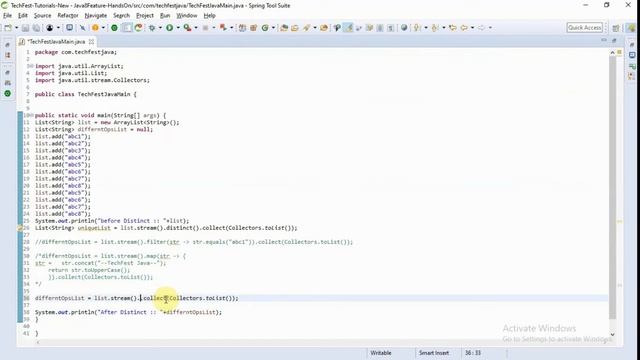Image resolution: width=640 pixels, height=360 pixels.
Task: Click the Writable status bar entry
Action: pyautogui.click(x=381, y=353)
